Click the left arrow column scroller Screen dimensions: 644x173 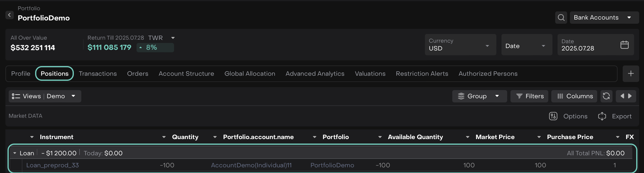click(622, 96)
